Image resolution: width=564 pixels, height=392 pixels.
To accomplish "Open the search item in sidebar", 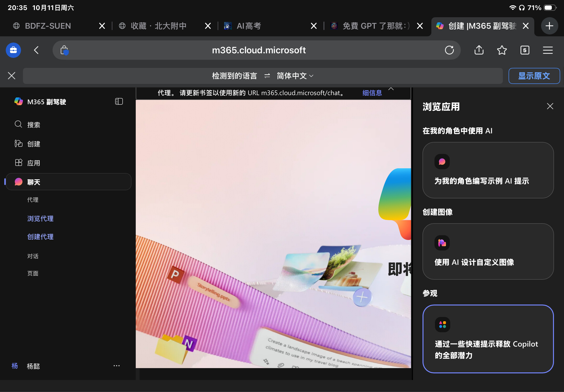I will coord(33,125).
